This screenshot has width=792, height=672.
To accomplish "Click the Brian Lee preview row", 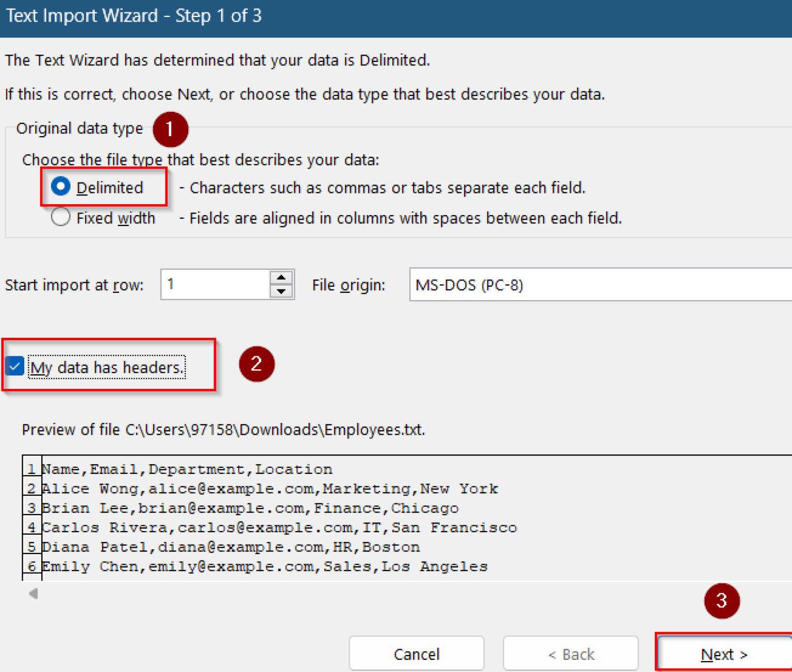I will pyautogui.click(x=250, y=509).
